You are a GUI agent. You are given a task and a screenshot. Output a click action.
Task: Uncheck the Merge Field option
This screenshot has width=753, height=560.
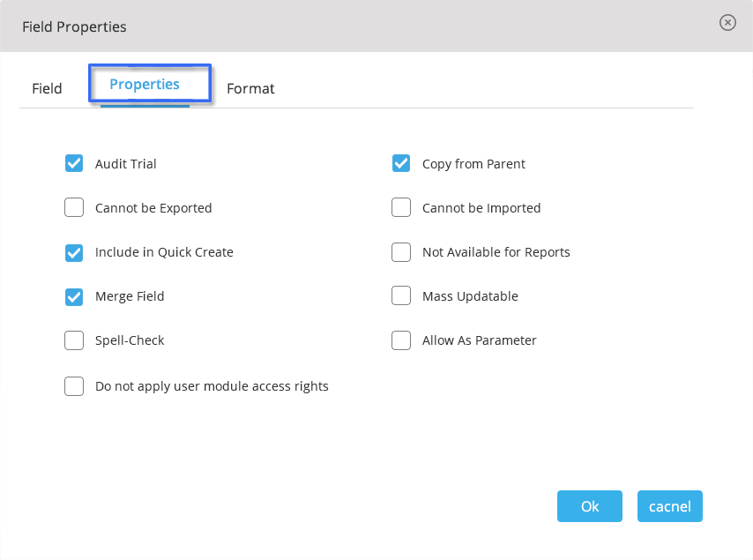74,296
